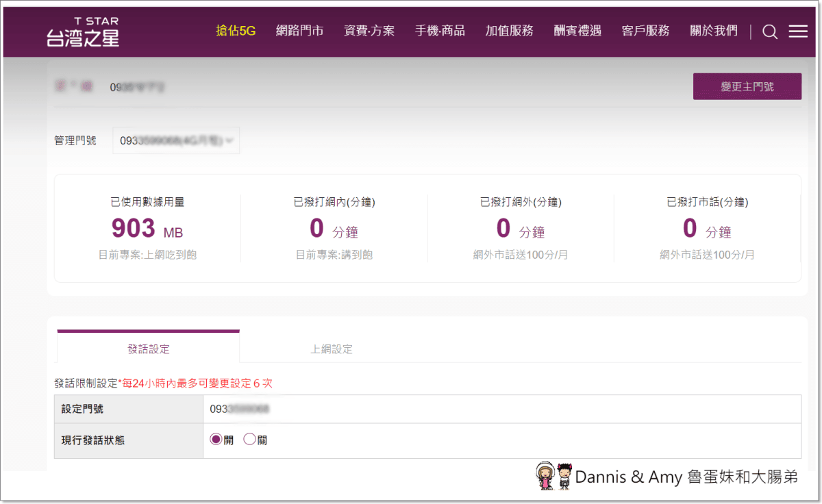
Task: Open the 關於我們 menu
Action: (714, 31)
